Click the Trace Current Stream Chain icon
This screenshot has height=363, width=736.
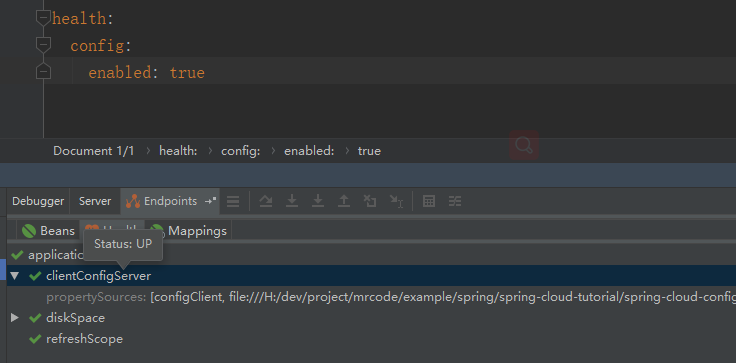455,201
